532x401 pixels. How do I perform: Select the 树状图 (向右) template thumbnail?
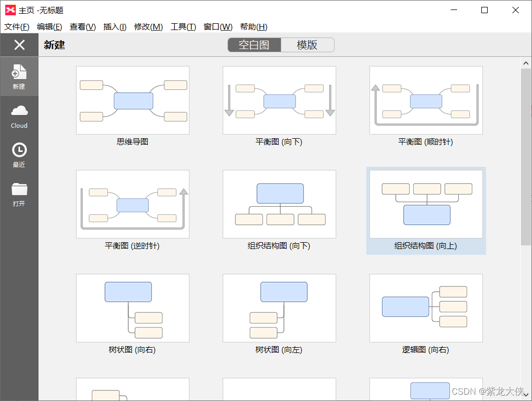pos(132,308)
